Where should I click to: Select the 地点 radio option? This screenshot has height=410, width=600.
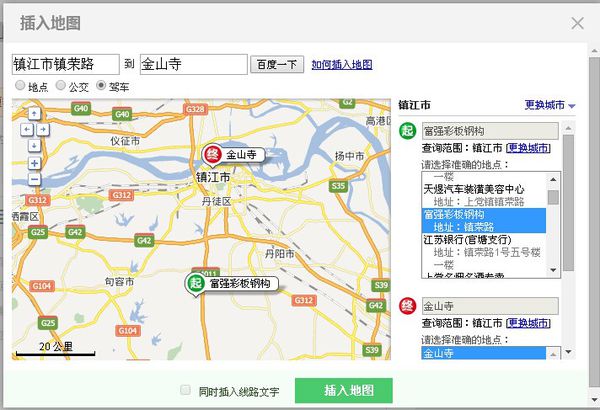point(20,86)
